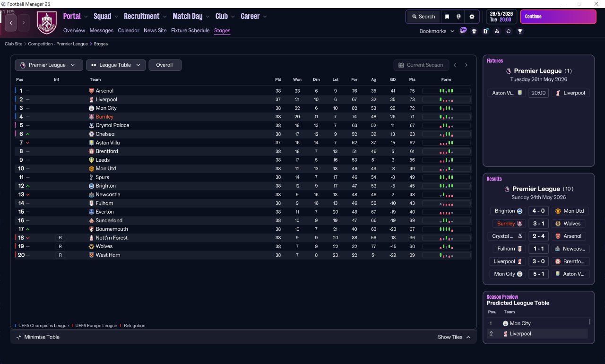Expand the Recruitment menu chevron
Image resolution: width=605 pixels, height=364 pixels.
click(165, 17)
